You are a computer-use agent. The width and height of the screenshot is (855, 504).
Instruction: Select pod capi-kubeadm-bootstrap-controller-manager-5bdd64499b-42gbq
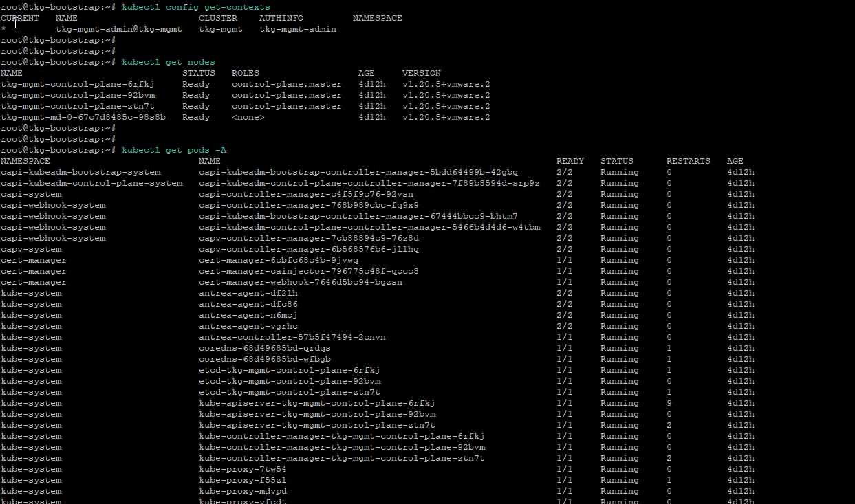point(358,172)
